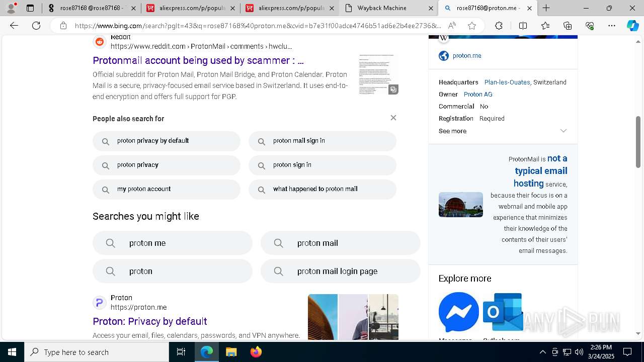
Task: Click the Proton result favicon
Action: click(x=100, y=303)
